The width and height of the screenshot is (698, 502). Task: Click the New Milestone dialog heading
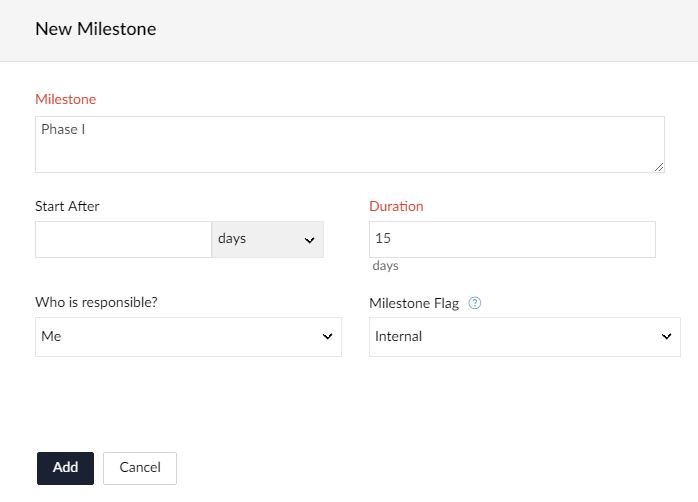95,29
